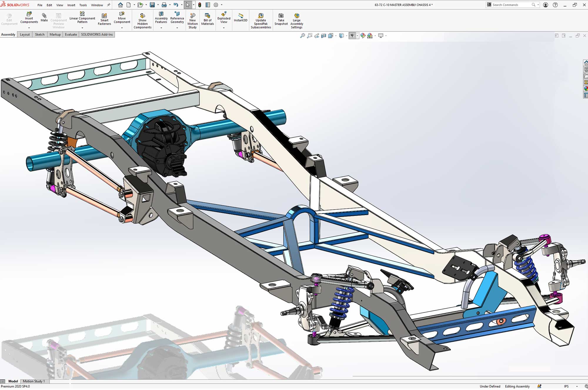Open the Insert menu
The height and width of the screenshot is (390, 588).
(71, 5)
